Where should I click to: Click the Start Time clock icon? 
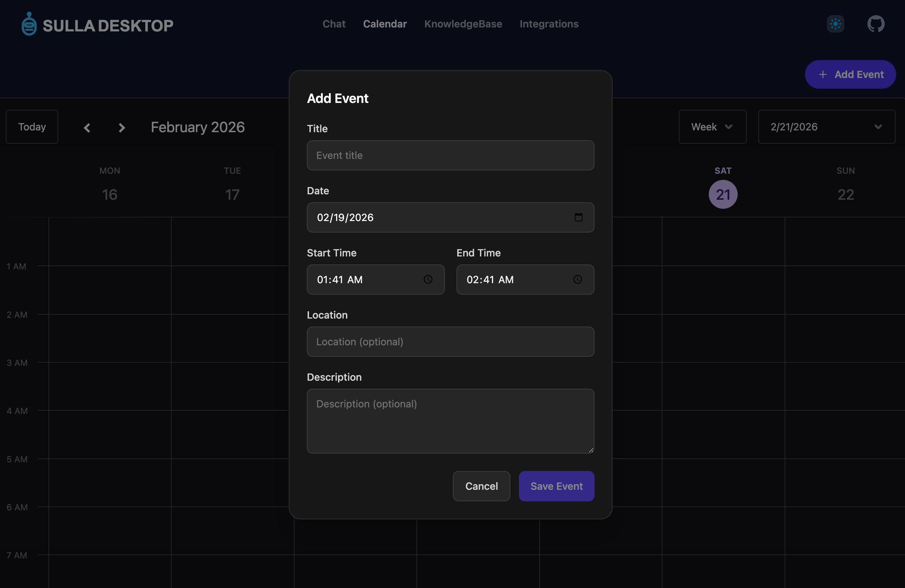point(428,280)
